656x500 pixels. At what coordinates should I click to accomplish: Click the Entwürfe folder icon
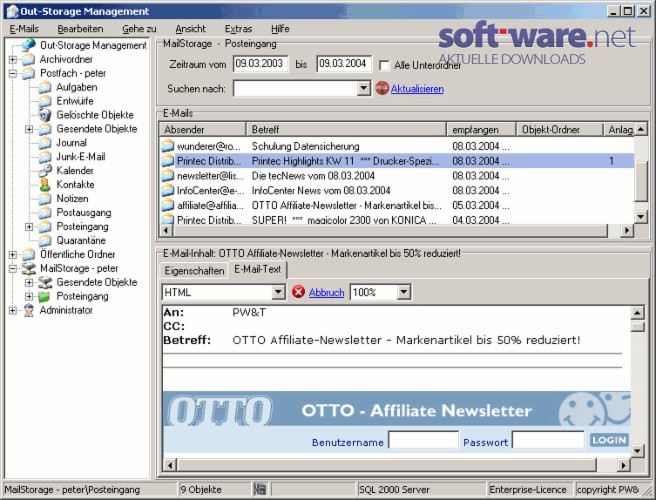(x=45, y=101)
